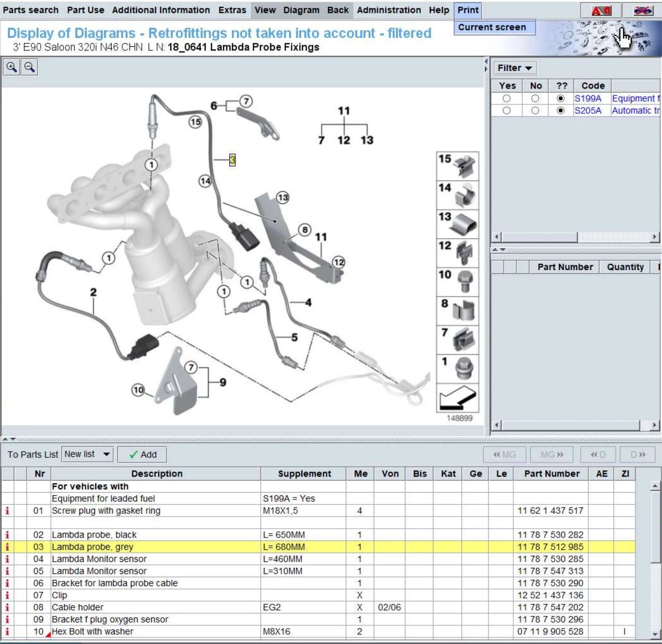Click next main group MG » button
This screenshot has width=662, height=644.
click(552, 455)
